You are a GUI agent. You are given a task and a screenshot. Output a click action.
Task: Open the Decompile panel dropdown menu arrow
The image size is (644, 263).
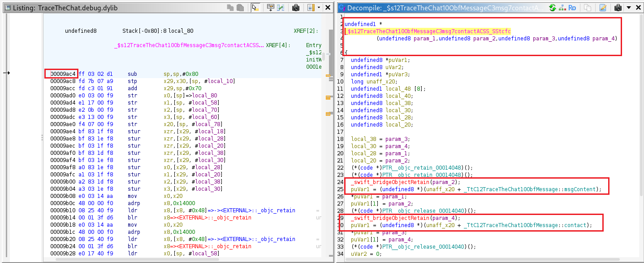tap(629, 8)
